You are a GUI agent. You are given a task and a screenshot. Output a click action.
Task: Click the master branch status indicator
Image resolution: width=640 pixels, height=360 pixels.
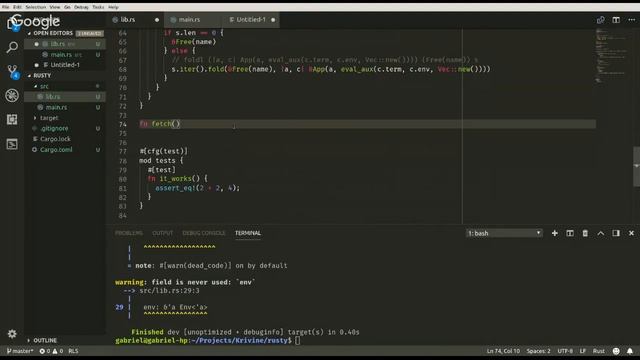coord(20,351)
